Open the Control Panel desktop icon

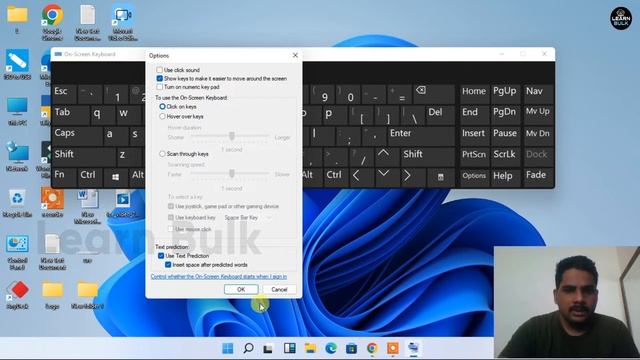coord(17,252)
